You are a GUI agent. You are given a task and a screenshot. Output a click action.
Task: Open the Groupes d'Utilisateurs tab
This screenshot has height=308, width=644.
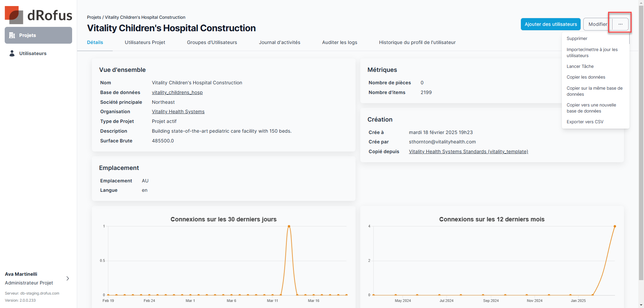(x=212, y=42)
